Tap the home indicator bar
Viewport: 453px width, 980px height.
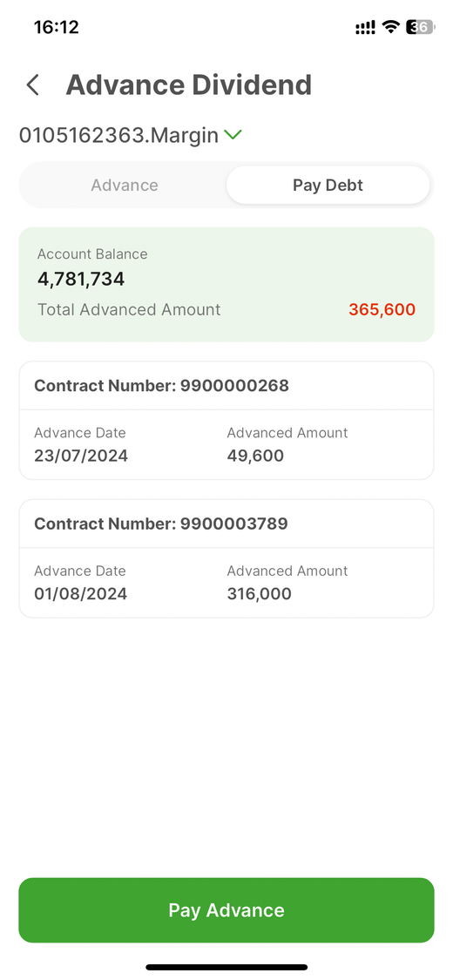(226, 967)
